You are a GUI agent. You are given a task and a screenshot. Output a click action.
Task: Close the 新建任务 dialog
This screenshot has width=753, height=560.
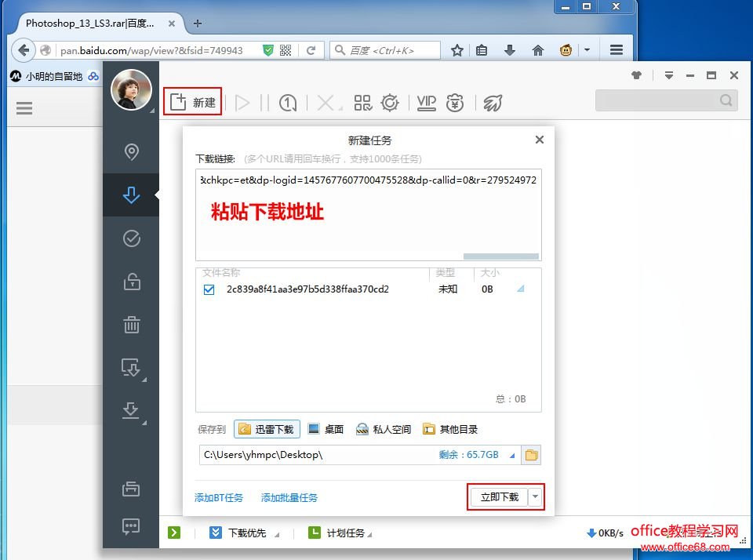click(x=540, y=140)
